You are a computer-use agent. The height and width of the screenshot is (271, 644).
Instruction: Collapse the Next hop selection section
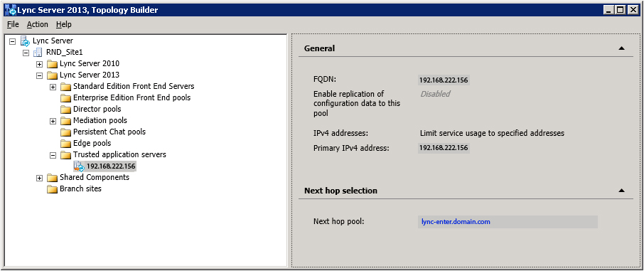click(x=621, y=191)
